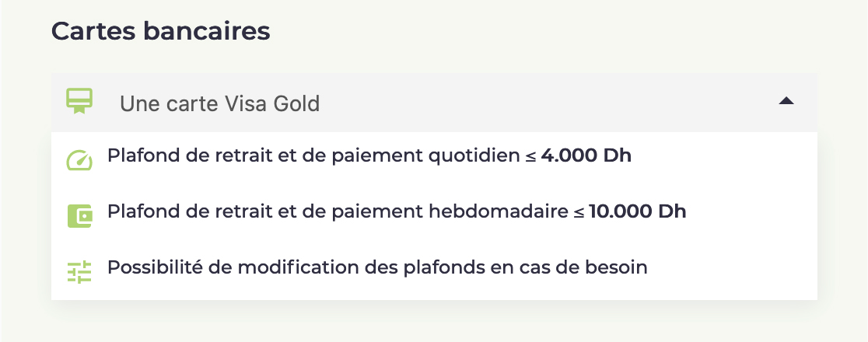Click the bold '10.000 Dh' amount
This screenshot has height=342, width=868.
click(x=638, y=211)
